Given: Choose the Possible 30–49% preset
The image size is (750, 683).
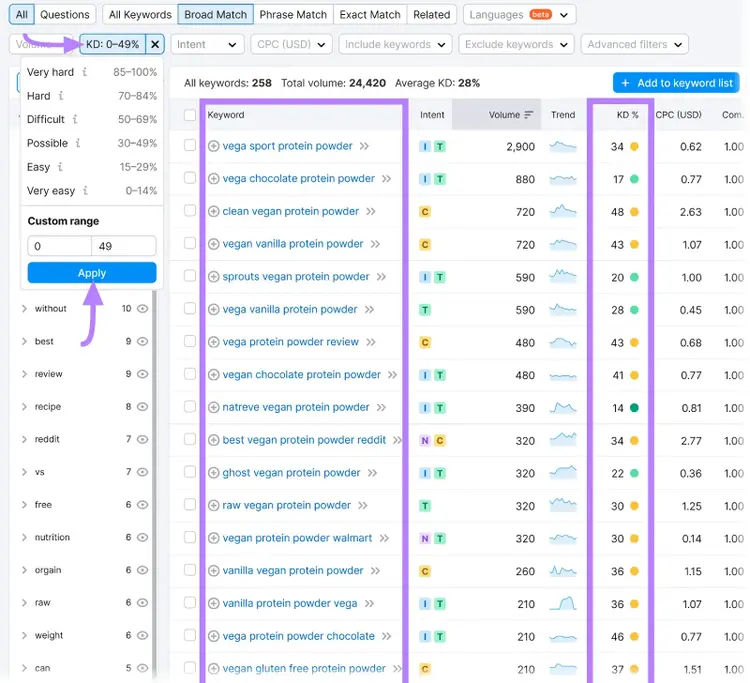Looking at the screenshot, I should pyautogui.click(x=92, y=143).
